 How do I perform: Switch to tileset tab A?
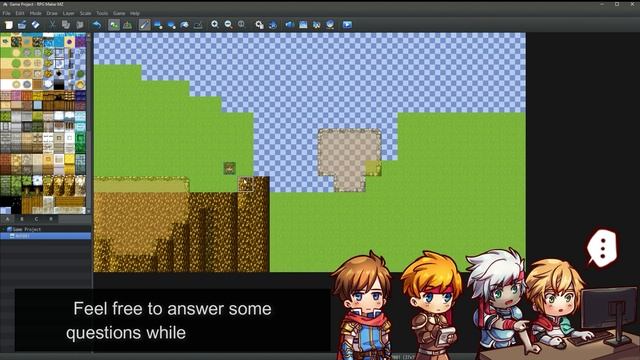[x=7, y=219]
